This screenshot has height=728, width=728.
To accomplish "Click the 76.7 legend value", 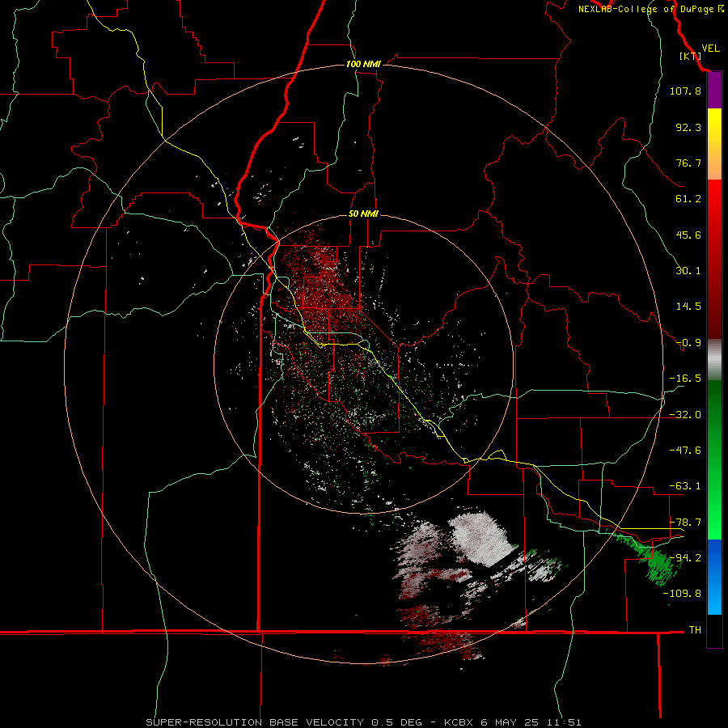I will pyautogui.click(x=688, y=163).
